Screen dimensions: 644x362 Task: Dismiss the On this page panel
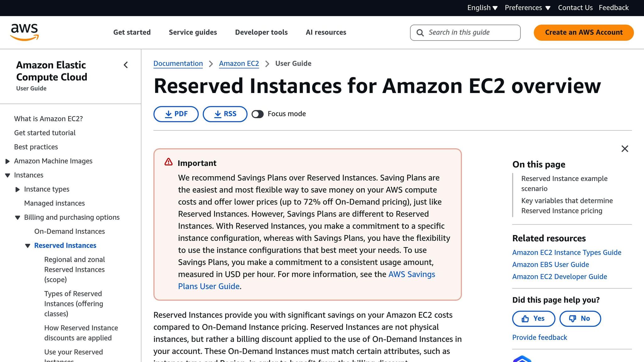(x=625, y=149)
